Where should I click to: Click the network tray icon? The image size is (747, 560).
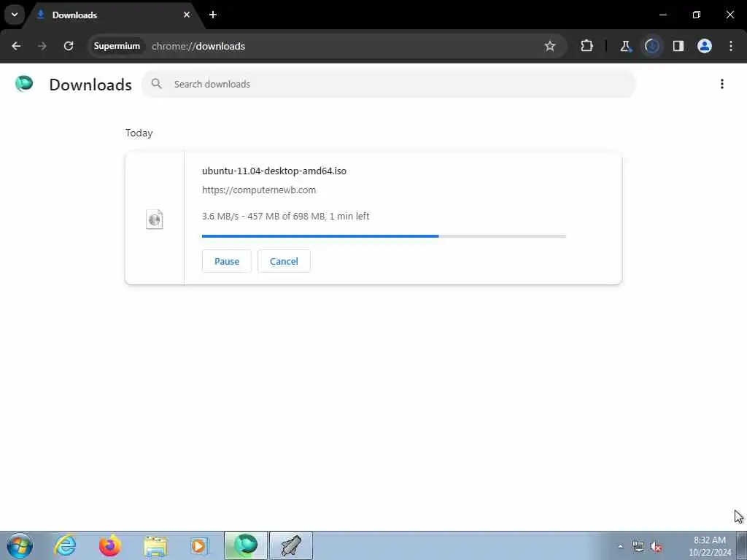pyautogui.click(x=638, y=547)
